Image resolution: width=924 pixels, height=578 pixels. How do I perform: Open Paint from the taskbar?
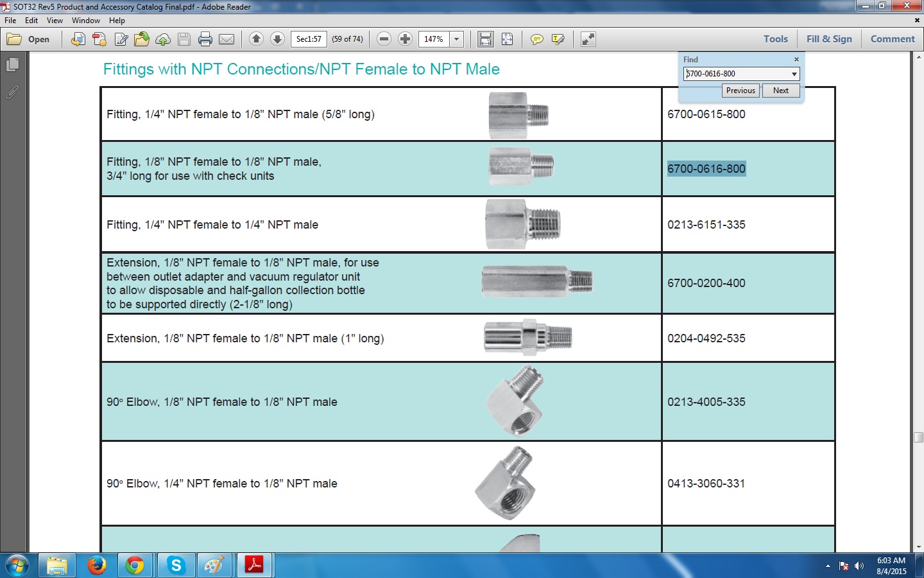pyautogui.click(x=214, y=566)
